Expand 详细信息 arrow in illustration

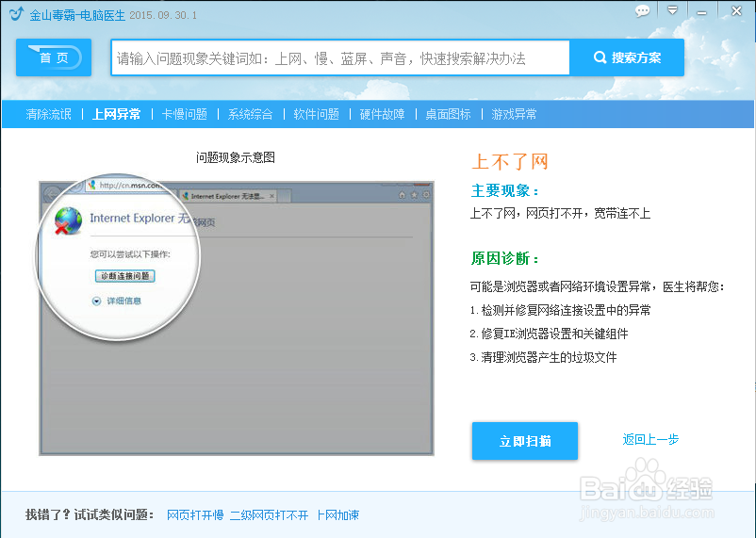96,302
